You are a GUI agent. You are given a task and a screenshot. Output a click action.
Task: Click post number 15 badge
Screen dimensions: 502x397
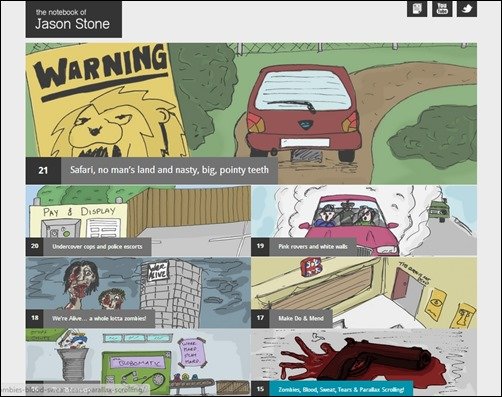[260, 389]
